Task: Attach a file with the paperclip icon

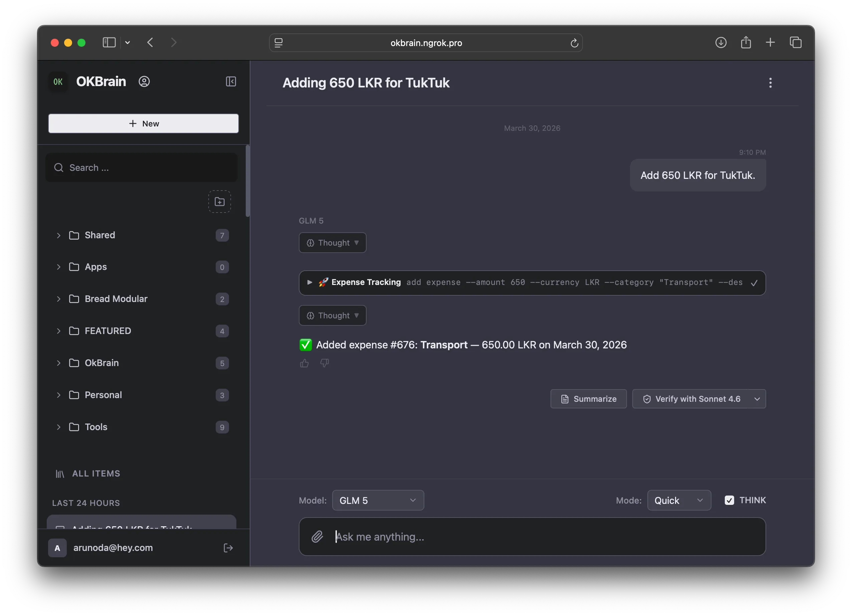Action: 317,537
